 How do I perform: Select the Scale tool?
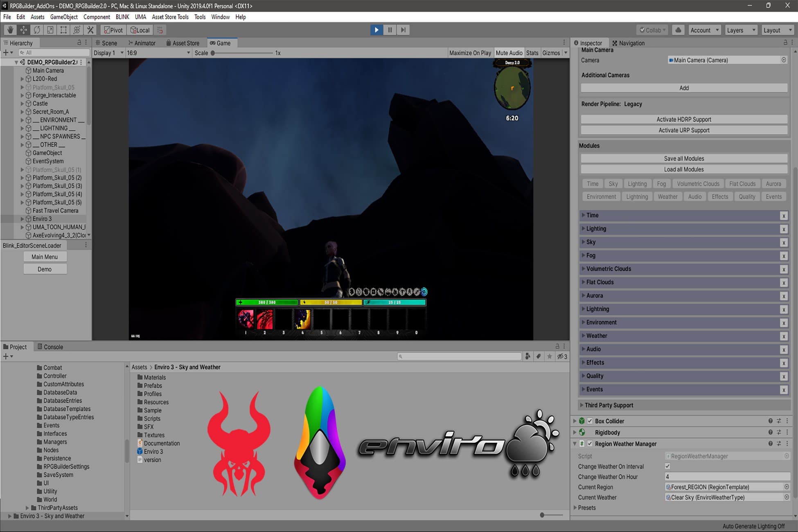click(x=50, y=30)
